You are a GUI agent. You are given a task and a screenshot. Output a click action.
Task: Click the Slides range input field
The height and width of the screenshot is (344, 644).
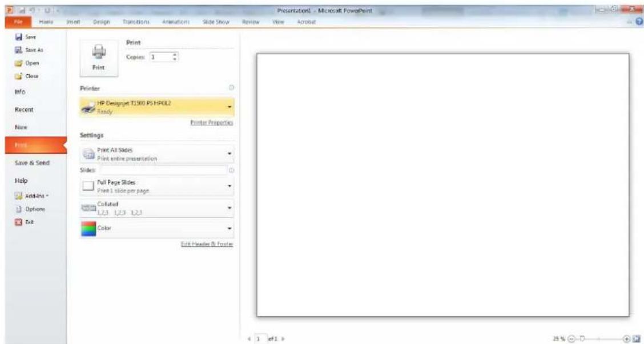coord(163,170)
